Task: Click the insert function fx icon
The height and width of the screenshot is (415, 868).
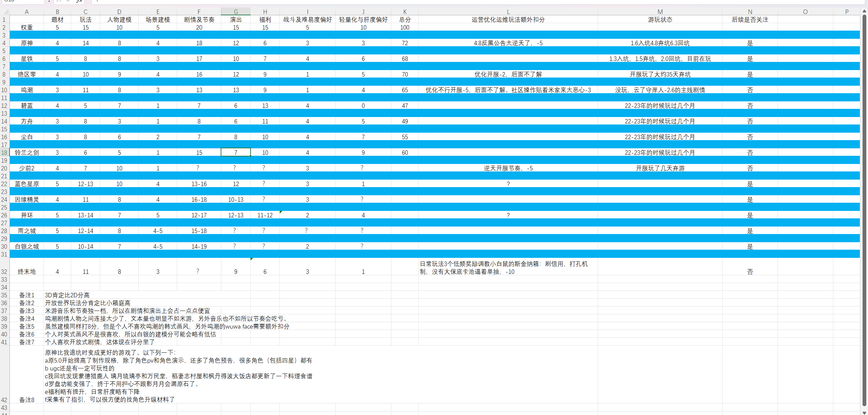Action: pos(79,1)
